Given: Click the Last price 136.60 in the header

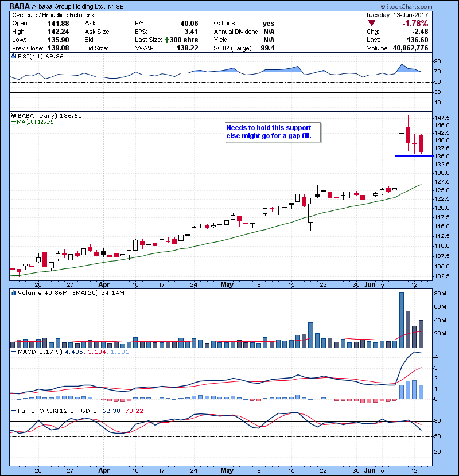Looking at the screenshot, I should tap(417, 40).
